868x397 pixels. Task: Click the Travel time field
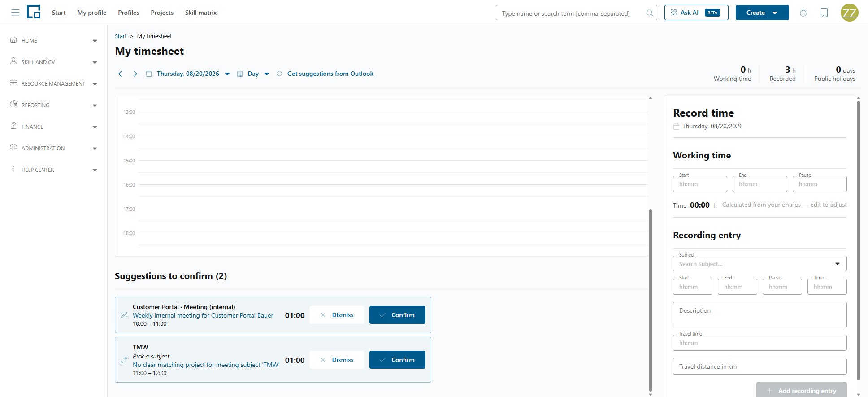(x=759, y=343)
